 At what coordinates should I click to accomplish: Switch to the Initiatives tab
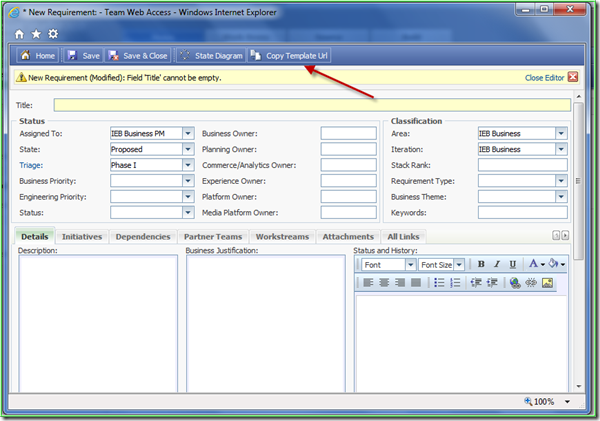click(x=82, y=237)
